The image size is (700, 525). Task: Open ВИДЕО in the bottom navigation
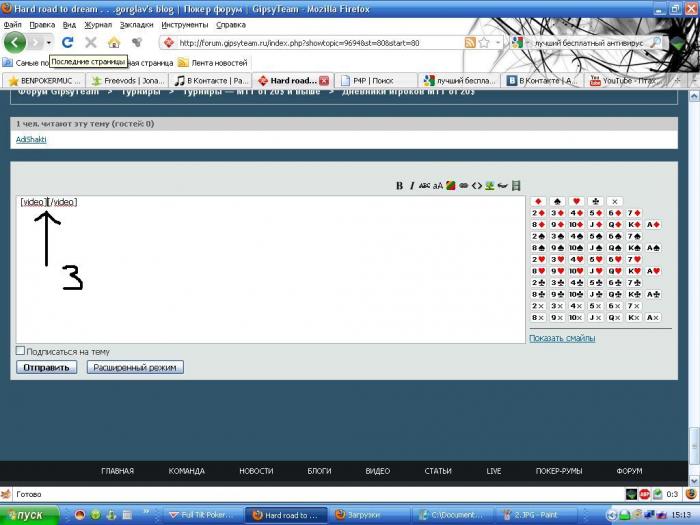(x=377, y=471)
